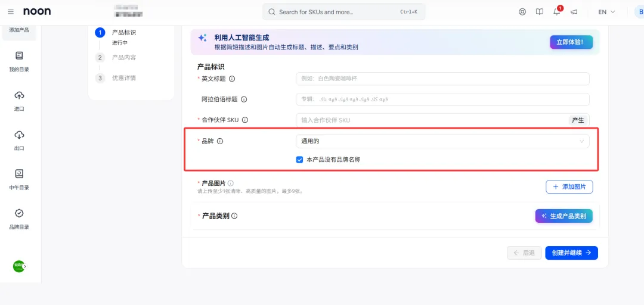Screen dimensions: 644x305
Task: Focus the 阿拉伯语标题 input field
Action: 442,99
